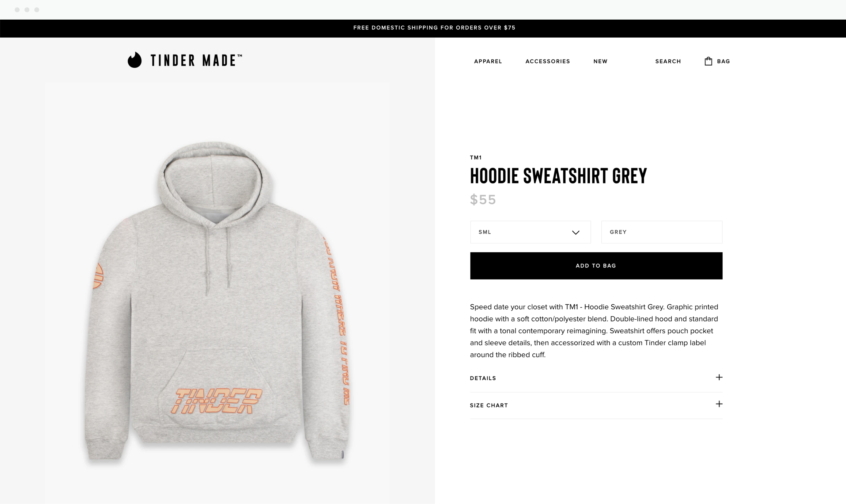Open the shopping bag icon
The image size is (846, 504).
708,61
